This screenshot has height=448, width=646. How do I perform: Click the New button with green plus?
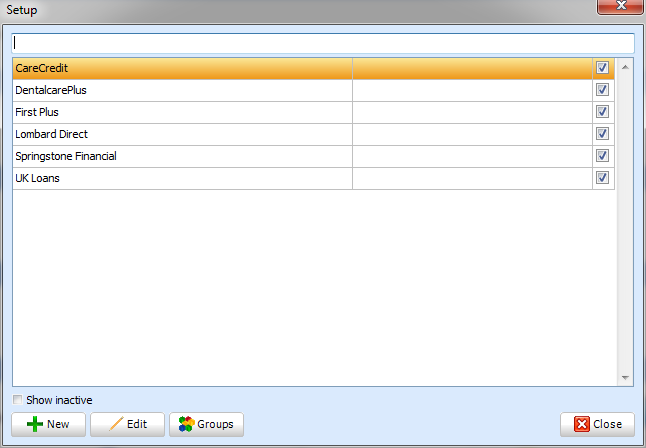coord(49,424)
